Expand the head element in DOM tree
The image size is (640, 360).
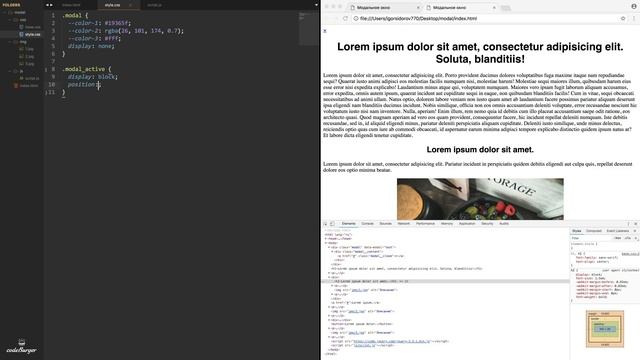point(327,239)
